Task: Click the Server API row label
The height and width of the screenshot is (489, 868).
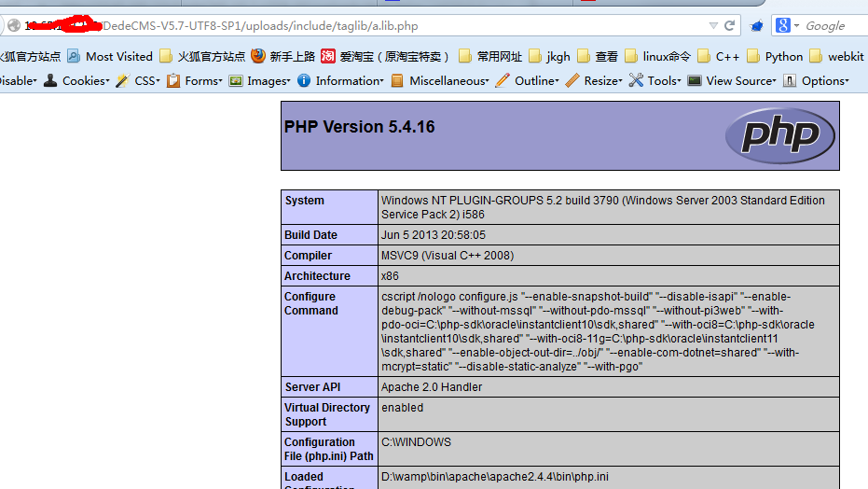Action: pyautogui.click(x=312, y=387)
